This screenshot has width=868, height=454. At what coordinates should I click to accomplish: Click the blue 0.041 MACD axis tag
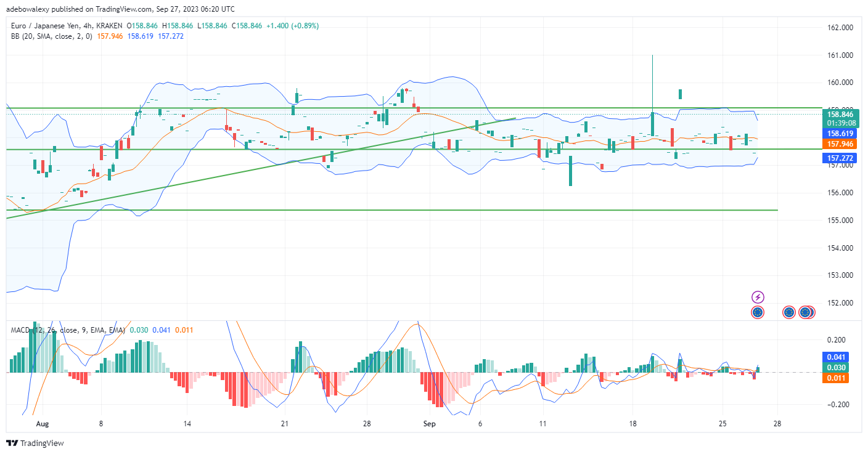[837, 357]
